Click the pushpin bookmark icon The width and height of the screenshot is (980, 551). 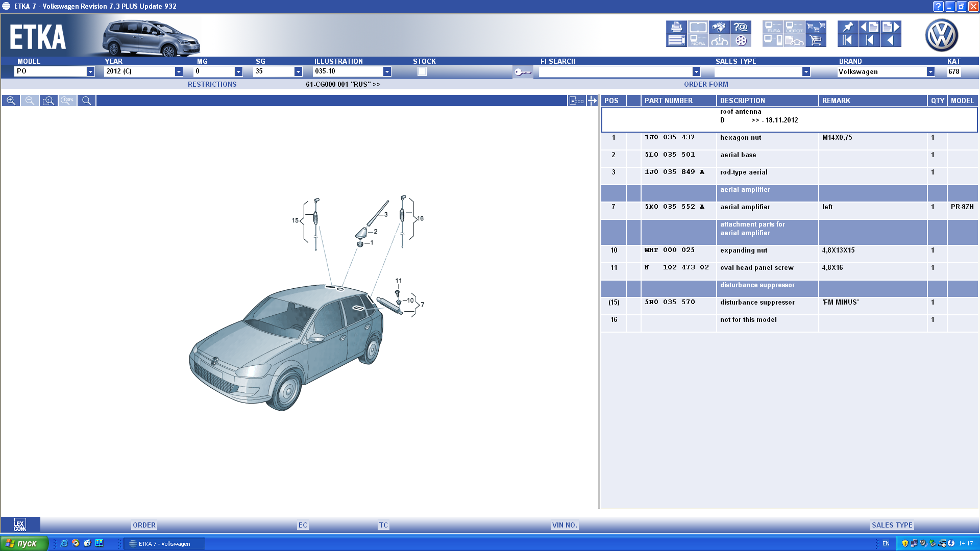[x=848, y=27]
